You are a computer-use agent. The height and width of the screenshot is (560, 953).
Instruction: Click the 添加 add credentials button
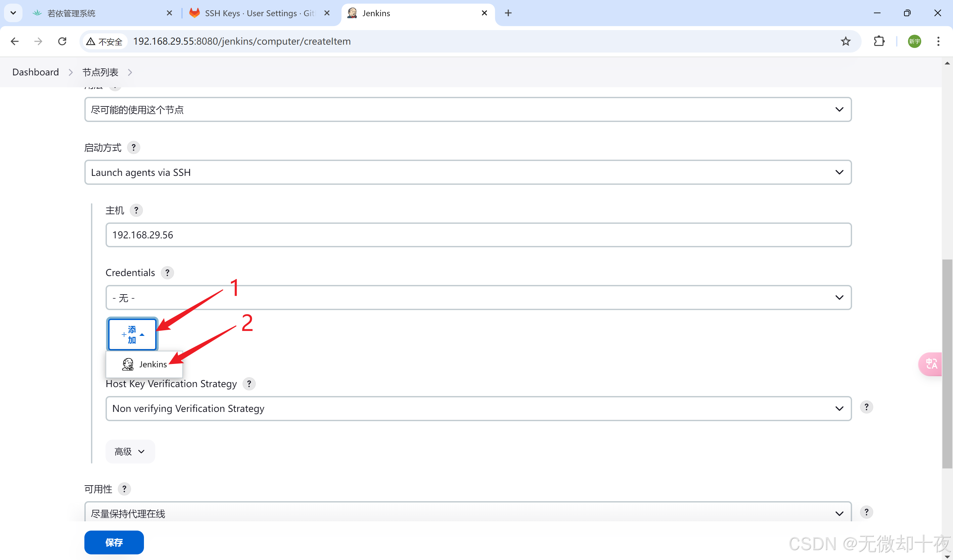tap(132, 335)
